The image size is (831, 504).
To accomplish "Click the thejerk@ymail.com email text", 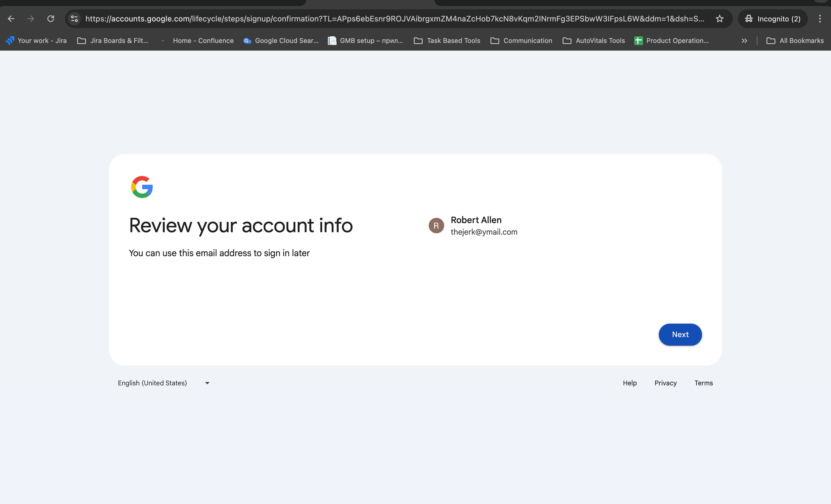I will click(x=484, y=232).
